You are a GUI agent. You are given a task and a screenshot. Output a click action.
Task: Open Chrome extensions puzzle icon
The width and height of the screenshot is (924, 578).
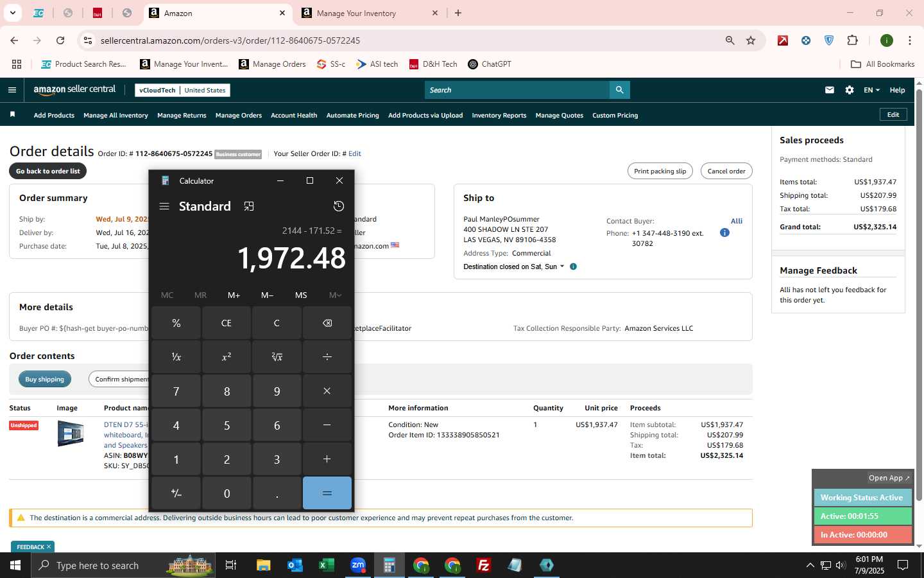pos(852,40)
